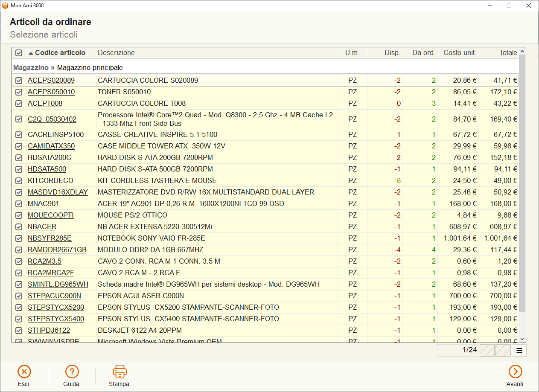
Task: Toggle checkbox for RCA2M3.5 row
Action: (19, 261)
